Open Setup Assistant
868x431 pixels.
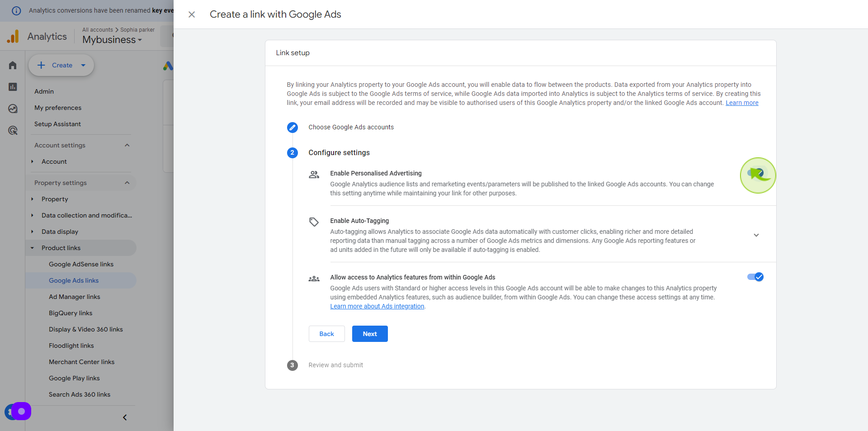pos(57,124)
